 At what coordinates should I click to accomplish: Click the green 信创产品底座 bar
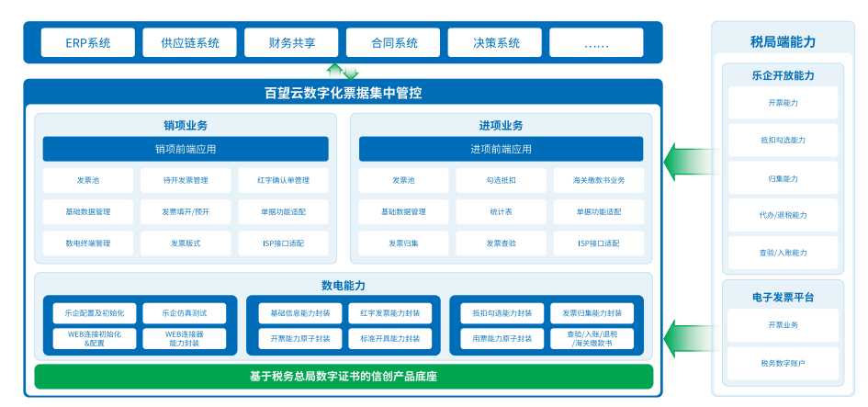(x=344, y=376)
